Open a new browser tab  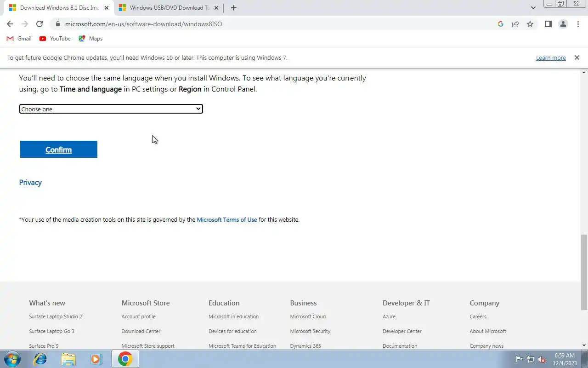click(x=233, y=8)
